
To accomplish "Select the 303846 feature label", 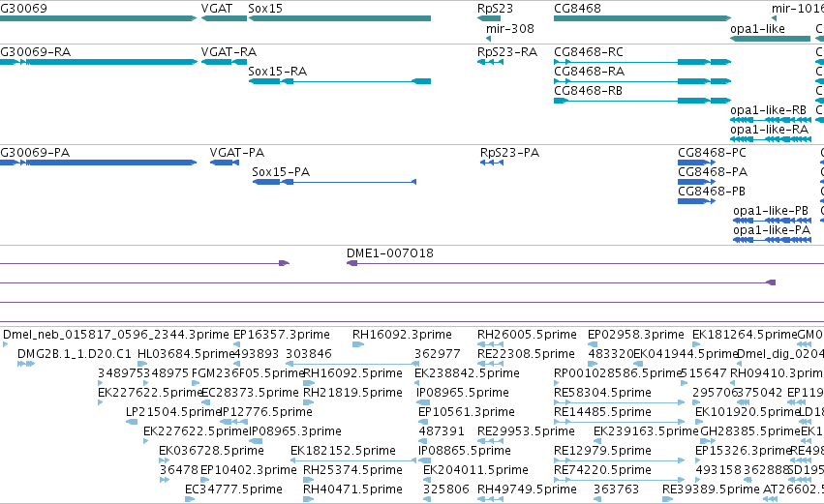I will 309,354.
